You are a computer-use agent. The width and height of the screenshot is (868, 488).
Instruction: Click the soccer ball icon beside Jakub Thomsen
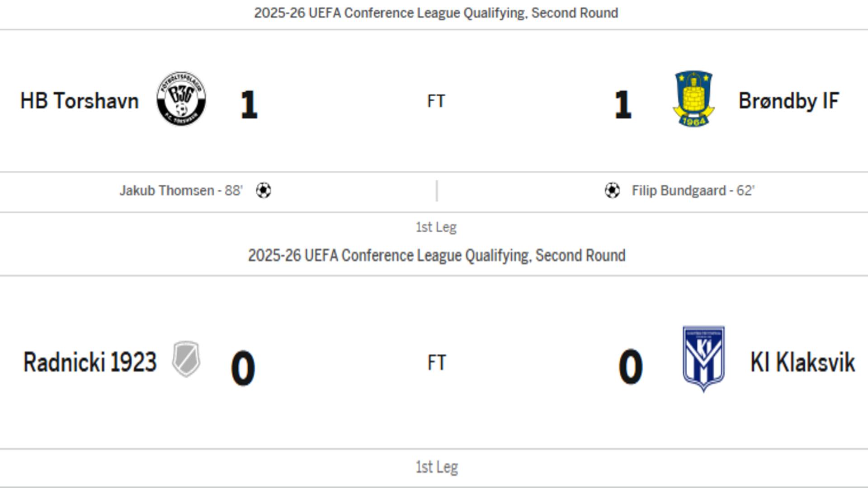point(264,191)
